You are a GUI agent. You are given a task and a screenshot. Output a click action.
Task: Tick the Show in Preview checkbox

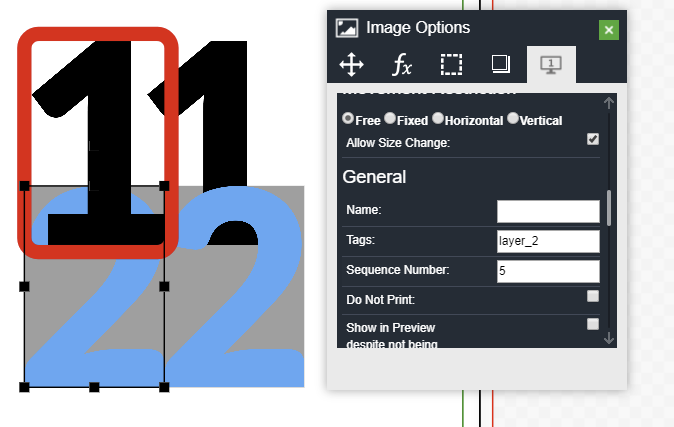[593, 324]
